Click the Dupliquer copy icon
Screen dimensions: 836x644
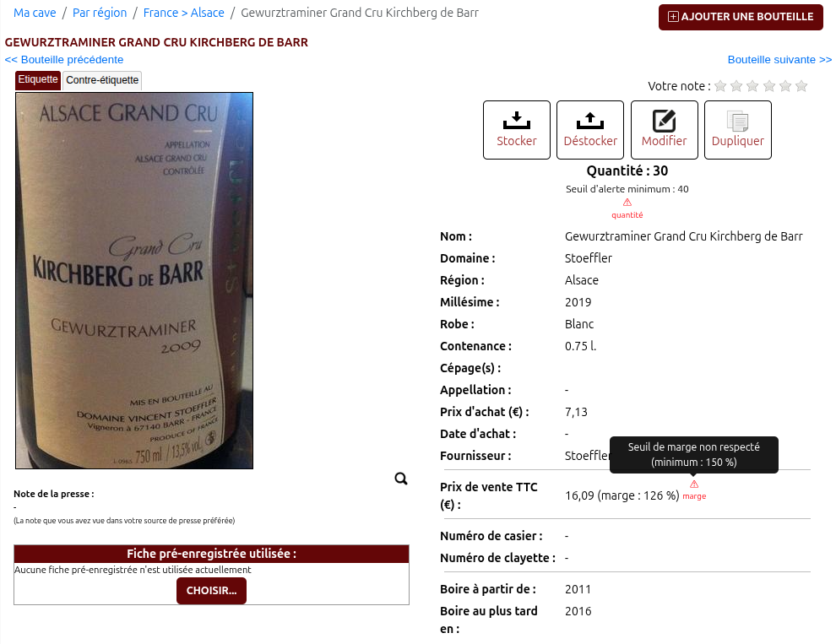point(737,129)
